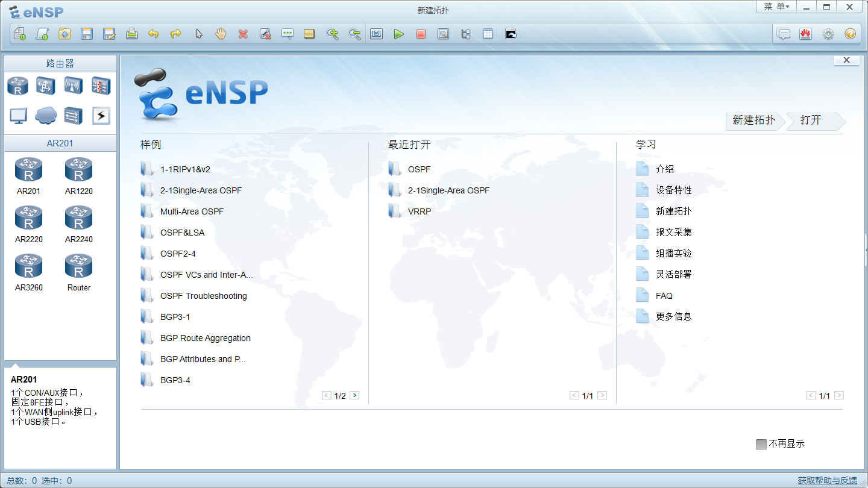This screenshot has height=488, width=868.
Task: Click the Print toolbar icon
Action: [x=131, y=34]
